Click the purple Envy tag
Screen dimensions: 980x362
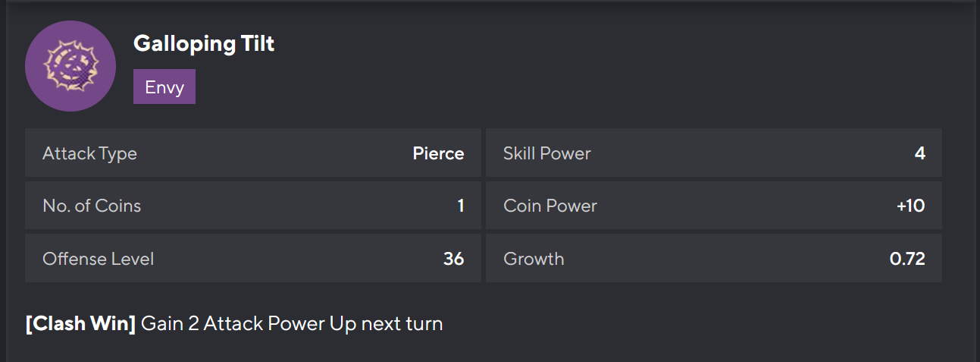click(x=164, y=87)
